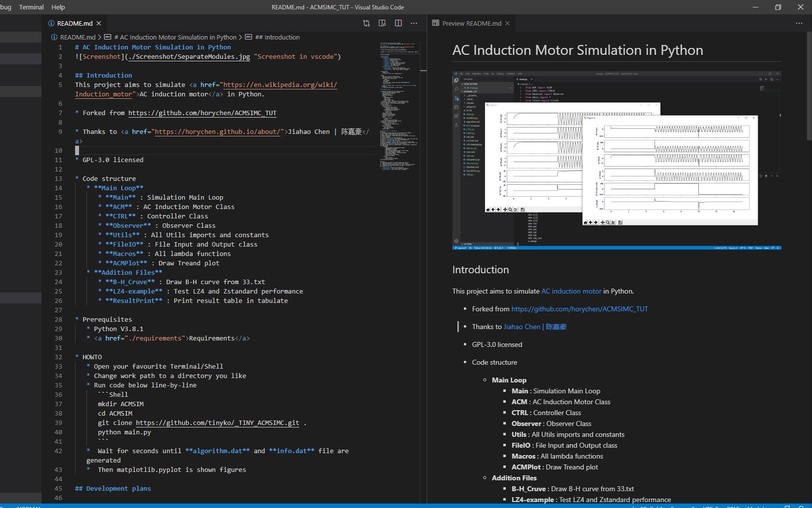
Task: Click 'python main.py' on editor line 40
Action: tap(124, 432)
